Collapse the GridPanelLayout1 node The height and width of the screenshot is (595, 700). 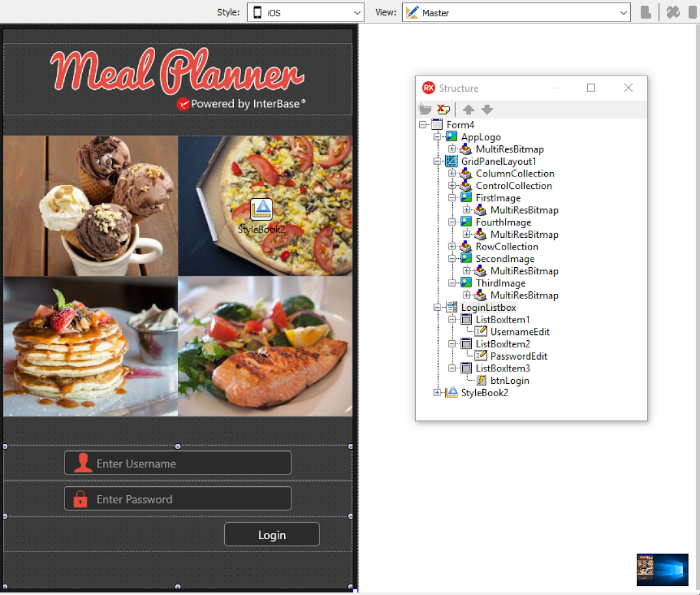(437, 161)
